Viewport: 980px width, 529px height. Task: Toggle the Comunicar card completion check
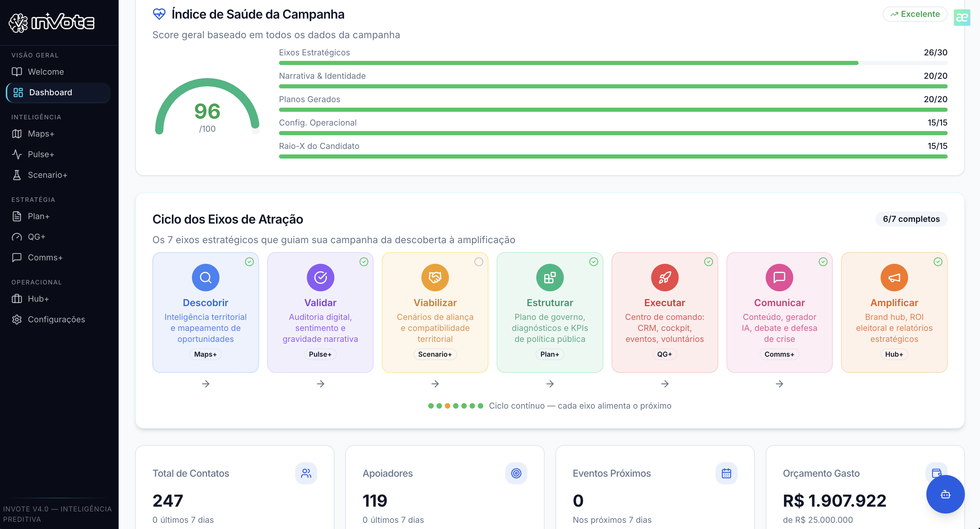point(823,262)
